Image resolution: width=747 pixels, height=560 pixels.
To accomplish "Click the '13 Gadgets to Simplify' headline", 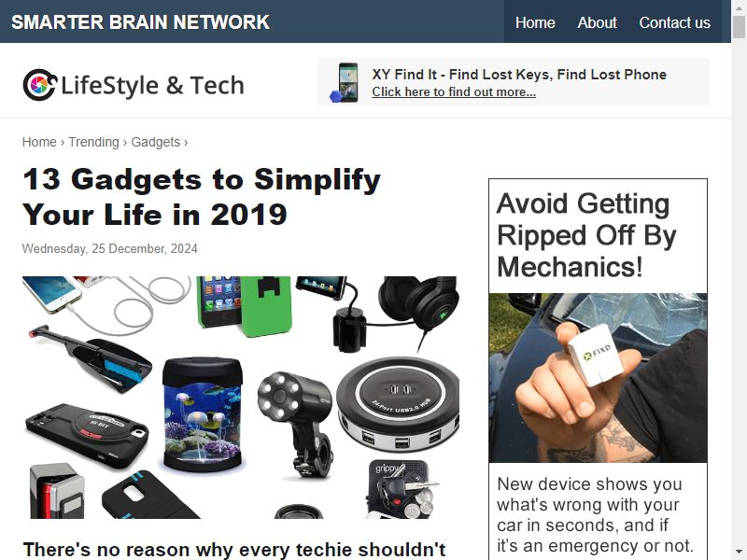I will pyautogui.click(x=202, y=197).
